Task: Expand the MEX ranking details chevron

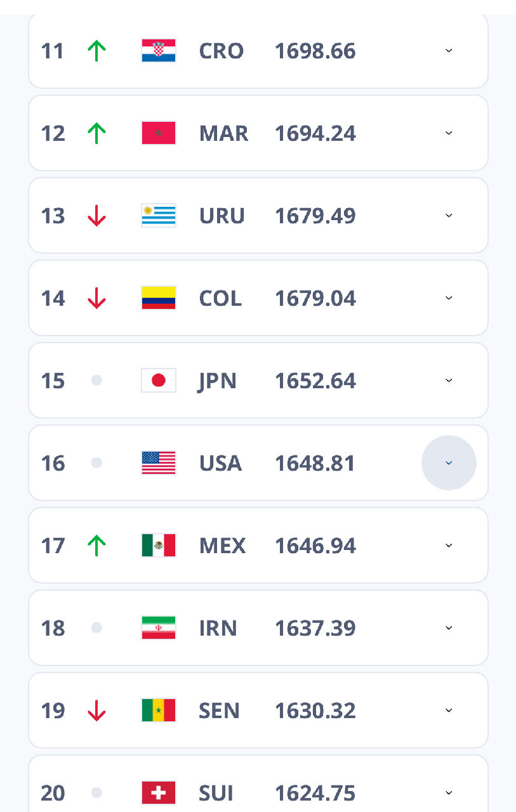Action: [449, 546]
